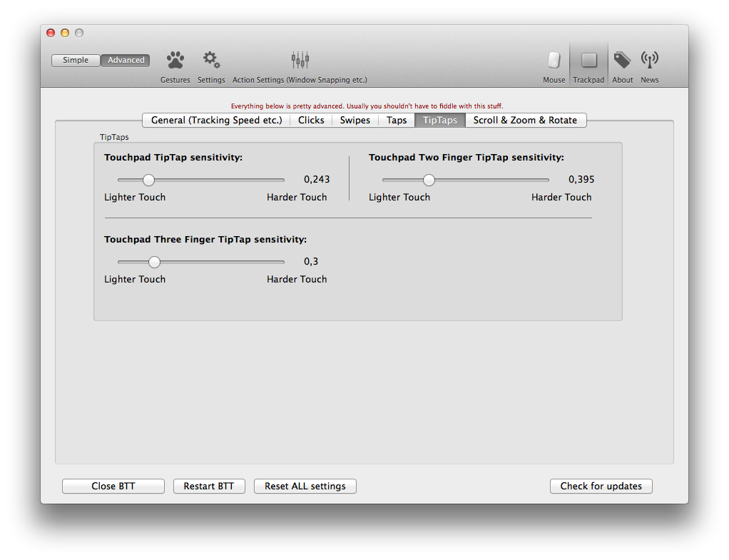Screen dimensions: 729x560
Task: Open the Clicks tab
Action: pyautogui.click(x=311, y=120)
